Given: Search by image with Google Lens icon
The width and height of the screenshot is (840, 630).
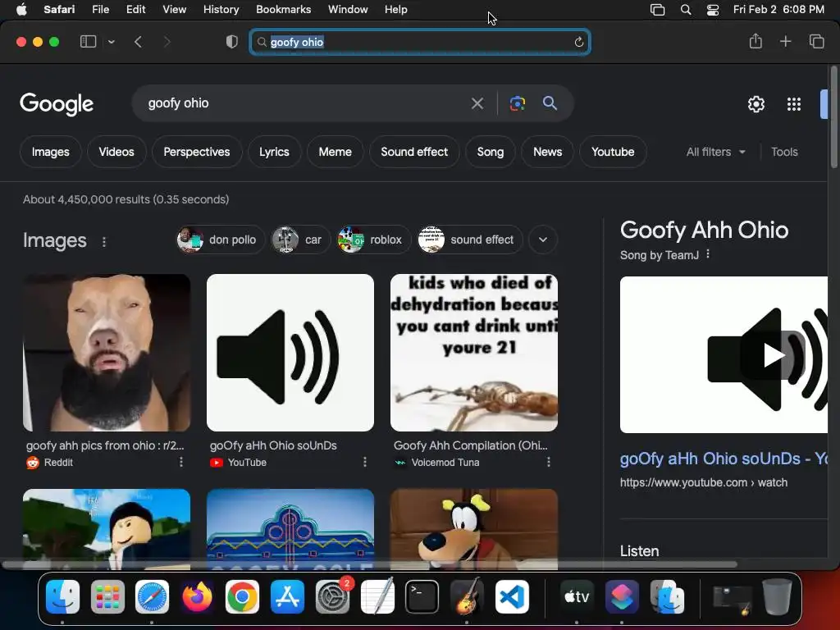Looking at the screenshot, I should (x=517, y=103).
